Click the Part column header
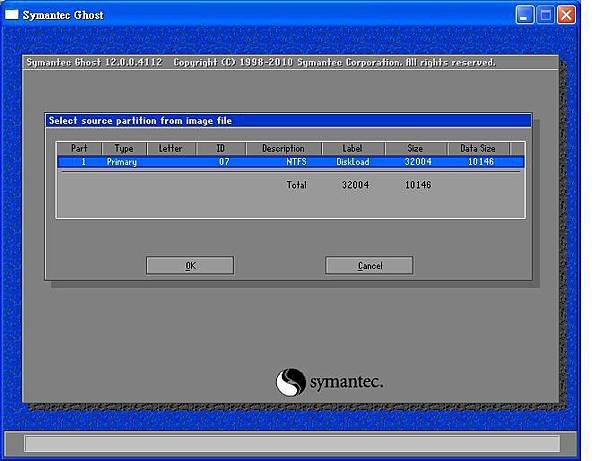This screenshot has height=461, width=600. pos(79,148)
